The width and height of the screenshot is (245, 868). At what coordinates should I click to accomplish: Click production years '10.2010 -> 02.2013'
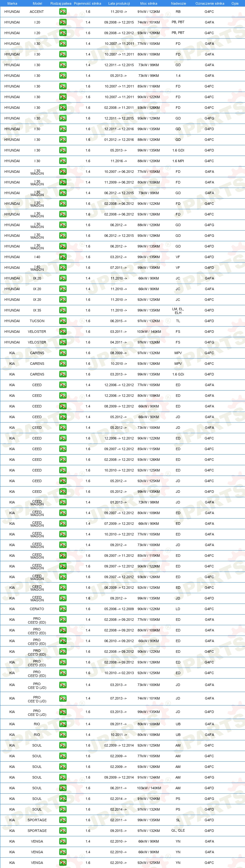pos(119,673)
